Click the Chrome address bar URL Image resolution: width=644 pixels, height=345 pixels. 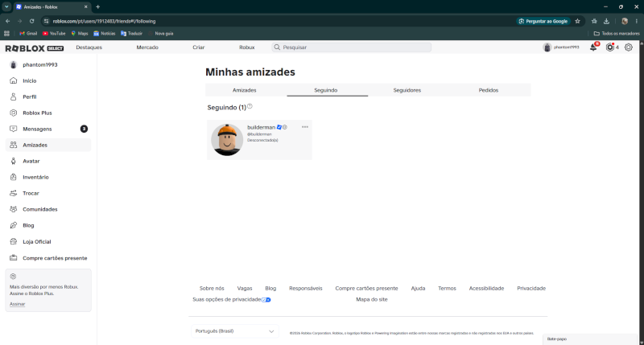pos(104,21)
